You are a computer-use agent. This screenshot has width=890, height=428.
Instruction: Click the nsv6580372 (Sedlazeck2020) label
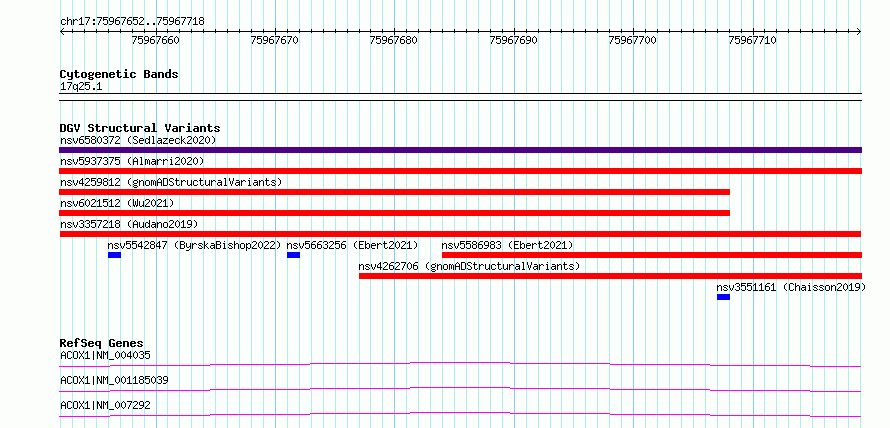click(x=138, y=140)
